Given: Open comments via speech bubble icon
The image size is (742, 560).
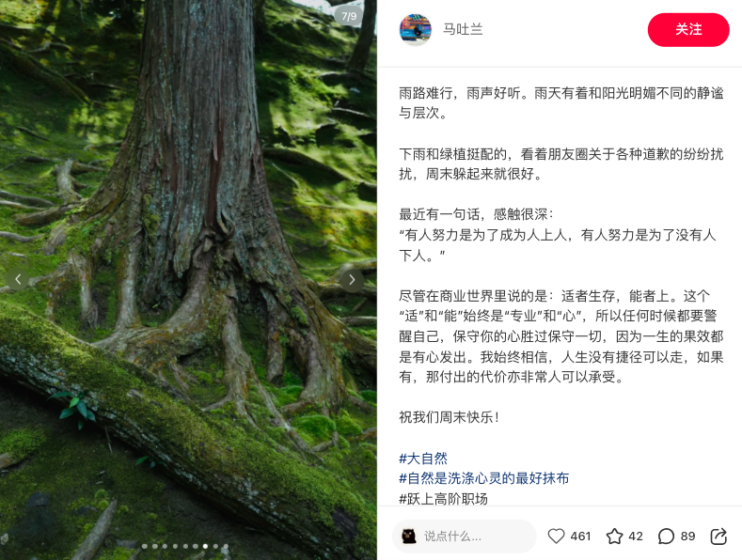Looking at the screenshot, I should (x=666, y=536).
